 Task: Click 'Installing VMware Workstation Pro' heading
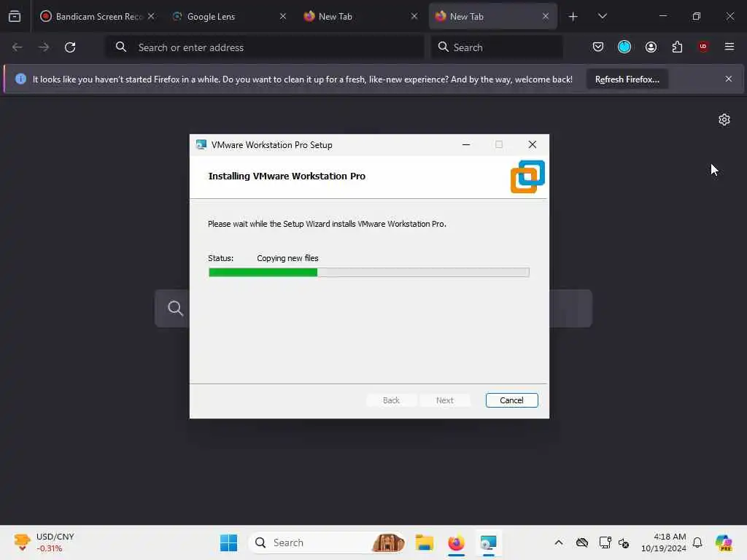(x=287, y=176)
